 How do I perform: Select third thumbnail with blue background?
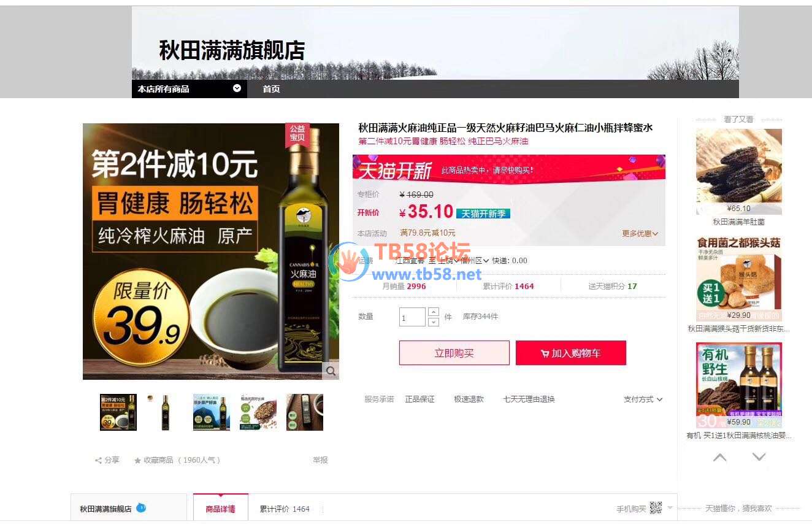pyautogui.click(x=212, y=412)
